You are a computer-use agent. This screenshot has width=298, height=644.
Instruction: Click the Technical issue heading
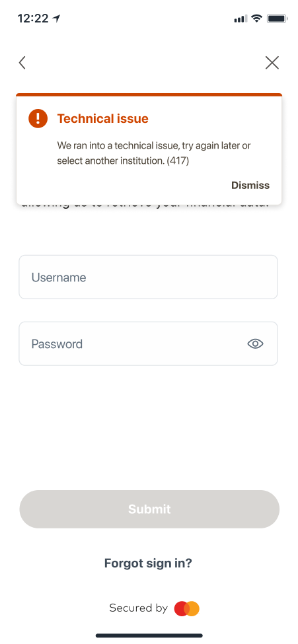103,119
